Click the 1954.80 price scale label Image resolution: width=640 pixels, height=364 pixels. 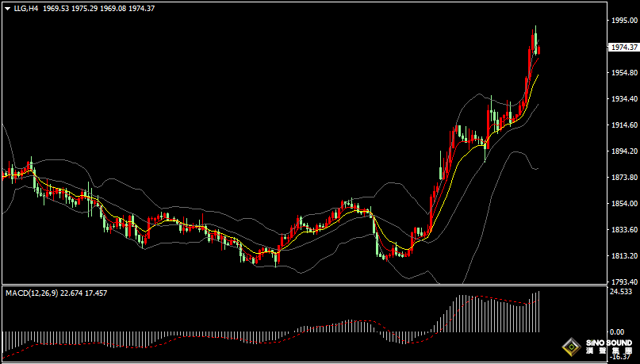click(x=623, y=73)
